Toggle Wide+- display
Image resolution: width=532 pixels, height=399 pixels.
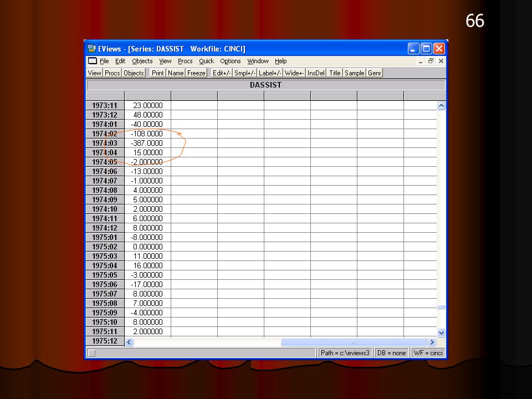[294, 73]
